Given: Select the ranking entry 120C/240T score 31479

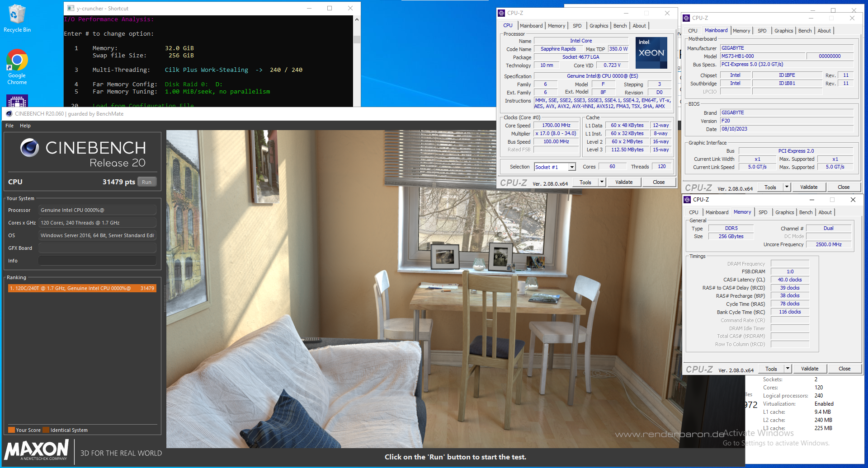Looking at the screenshot, I should tap(82, 288).
